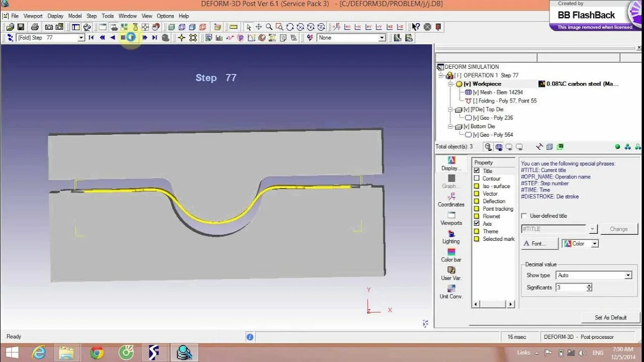
Task: Go to first step playback button
Action: coord(91,38)
